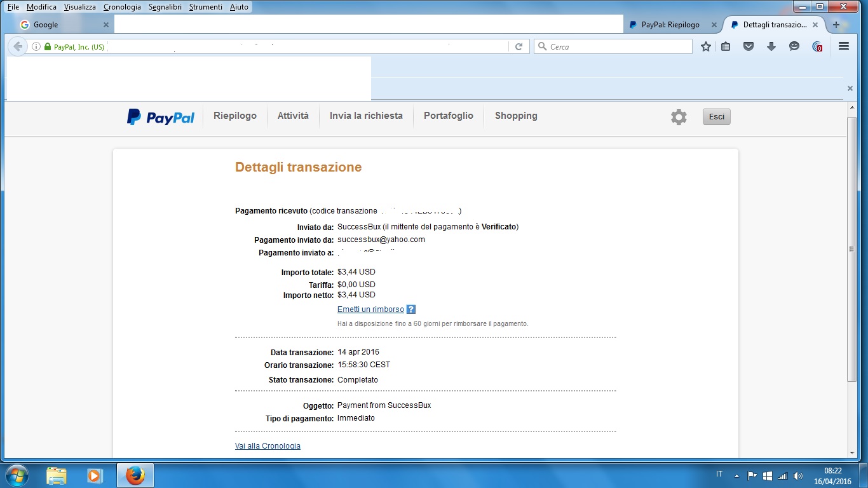
Task: Show hidden tray icons arrow
Action: pyautogui.click(x=736, y=475)
